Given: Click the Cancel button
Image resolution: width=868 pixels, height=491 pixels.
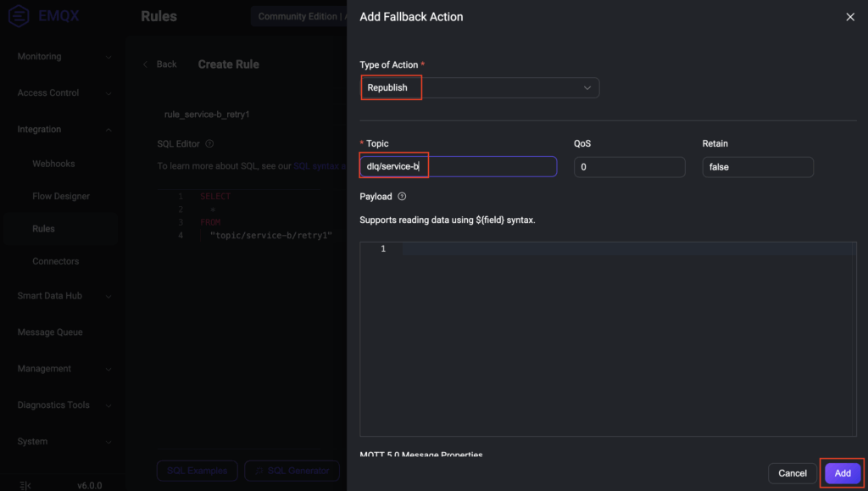Looking at the screenshot, I should [792, 473].
